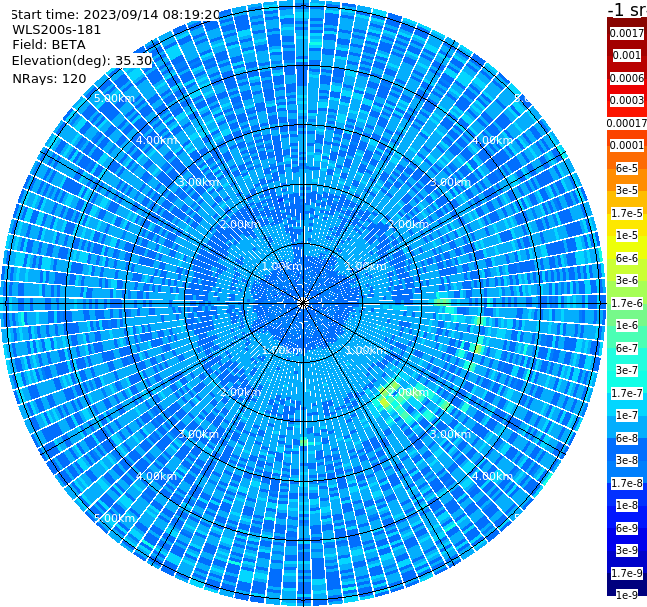Click the lower-left 1.00km range ring label
Screen dimensions: 647x607
tap(282, 350)
